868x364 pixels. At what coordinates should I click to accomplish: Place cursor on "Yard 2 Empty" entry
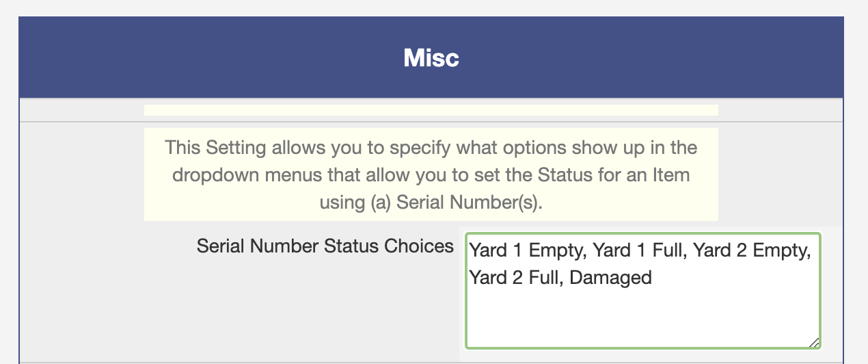pyautogui.click(x=751, y=251)
